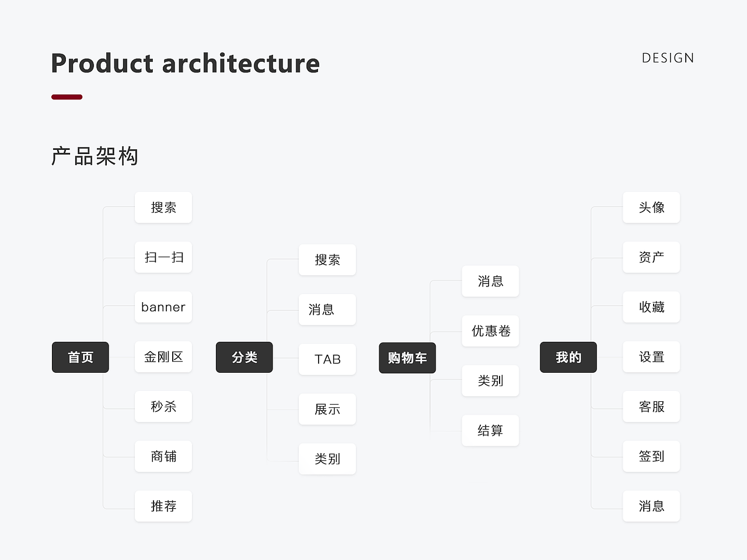
Task: Click the 商铺 node box
Action: (163, 456)
